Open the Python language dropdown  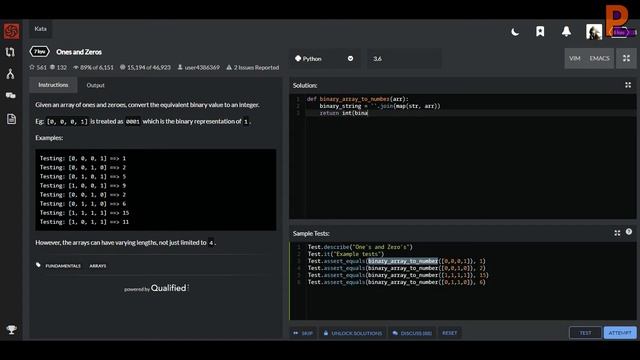tap(325, 59)
